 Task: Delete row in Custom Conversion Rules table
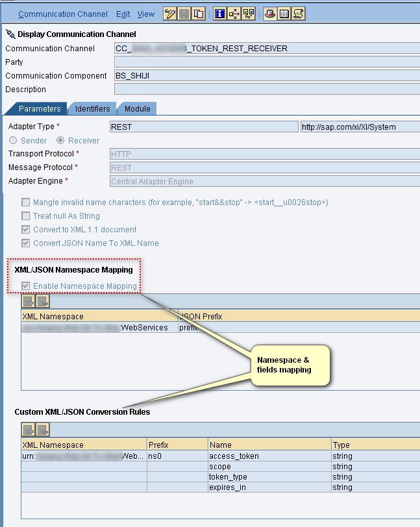43,430
